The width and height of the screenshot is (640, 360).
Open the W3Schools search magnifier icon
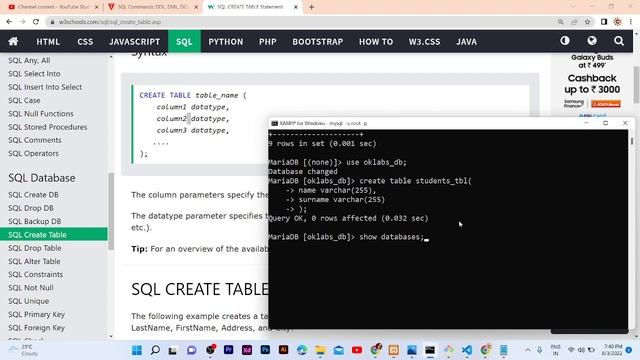[x=619, y=41]
